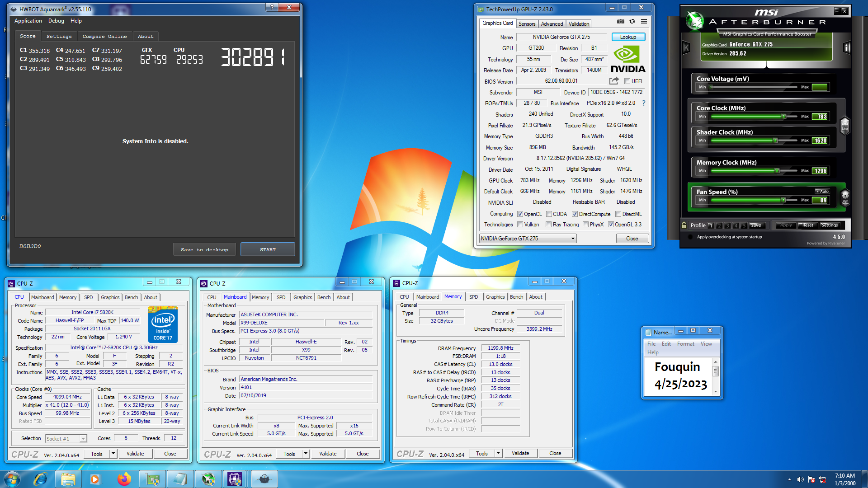Expand Tools dropdown arrow in CPU tab window
The width and height of the screenshot is (868, 488).
point(113,454)
